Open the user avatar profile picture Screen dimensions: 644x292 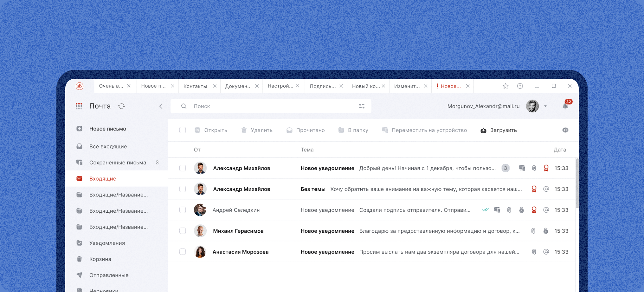pos(532,106)
